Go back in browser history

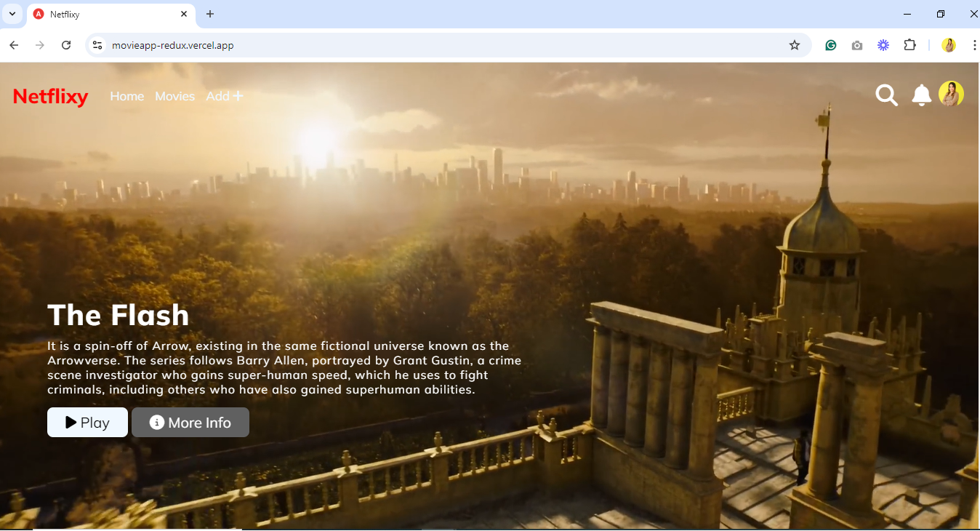14,45
